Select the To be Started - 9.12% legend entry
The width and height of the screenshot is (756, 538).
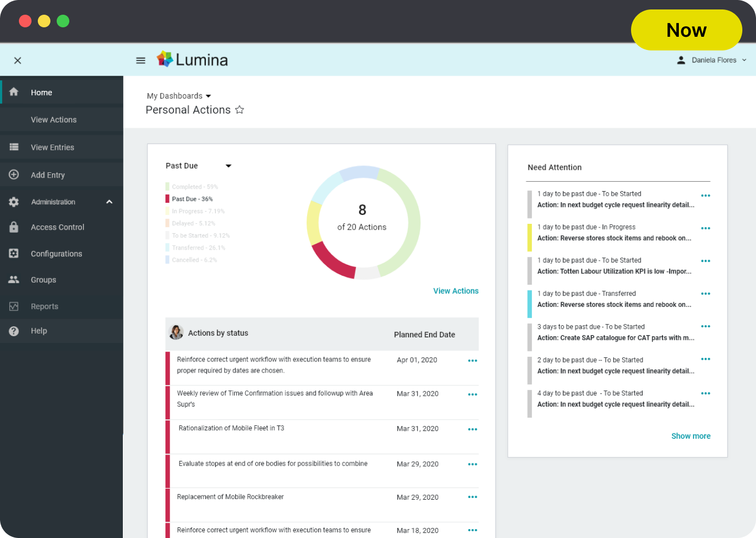point(197,235)
